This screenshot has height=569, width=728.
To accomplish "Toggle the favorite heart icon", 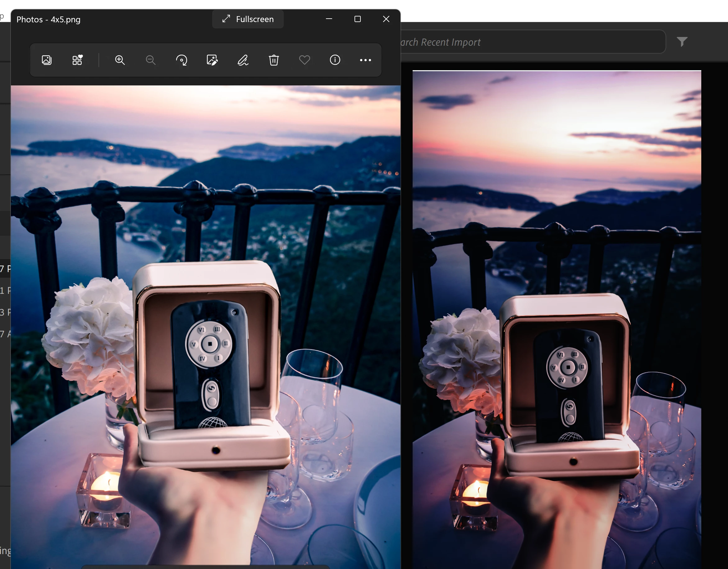I will pos(304,60).
